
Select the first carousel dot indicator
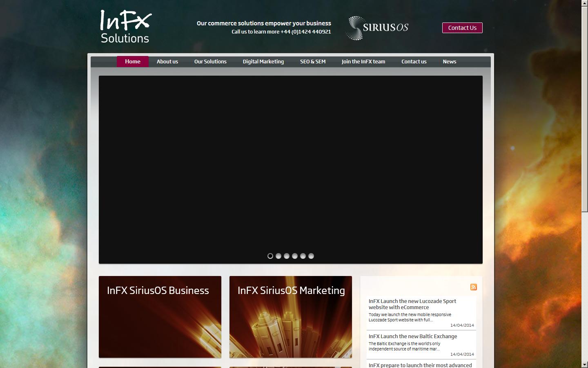click(x=270, y=256)
